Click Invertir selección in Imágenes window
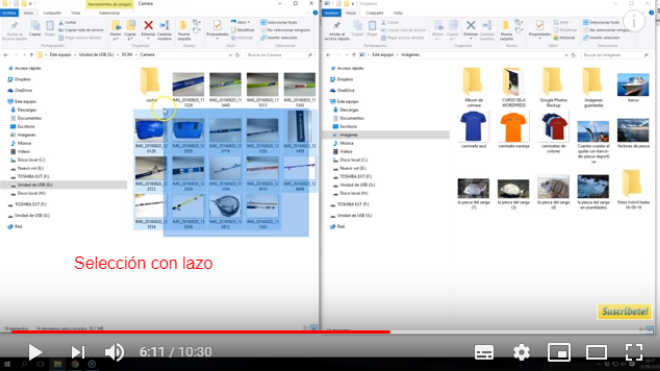This screenshot has width=660, height=371. (601, 37)
